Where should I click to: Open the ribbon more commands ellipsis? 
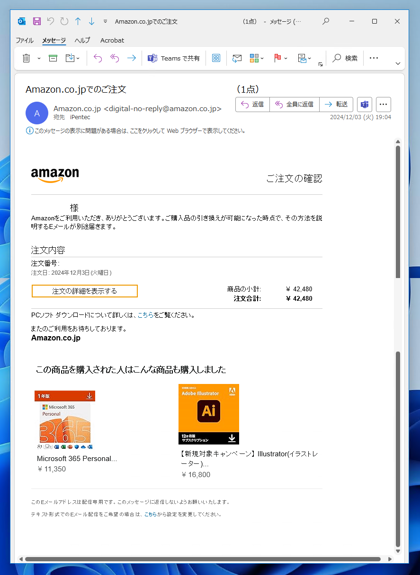coord(374,58)
